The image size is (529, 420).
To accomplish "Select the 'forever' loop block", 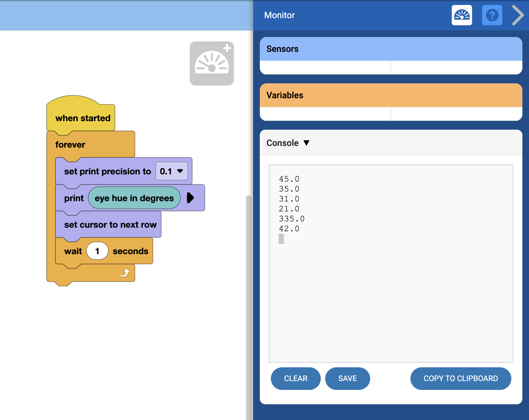I will click(70, 145).
